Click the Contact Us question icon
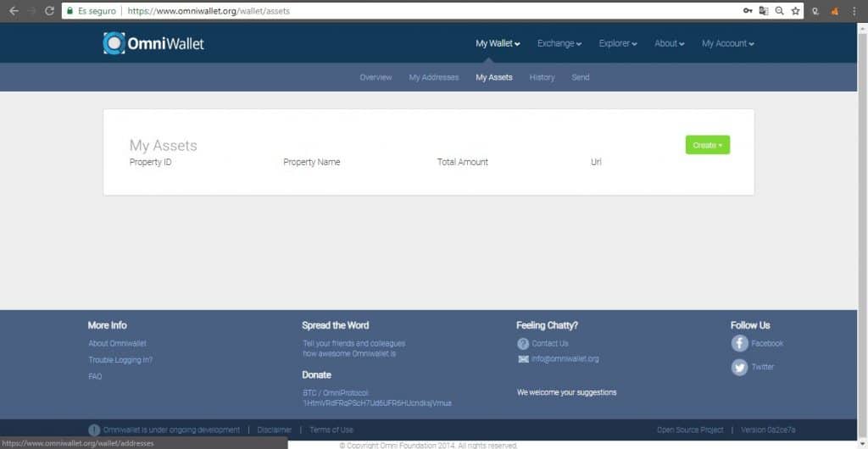 [523, 344]
